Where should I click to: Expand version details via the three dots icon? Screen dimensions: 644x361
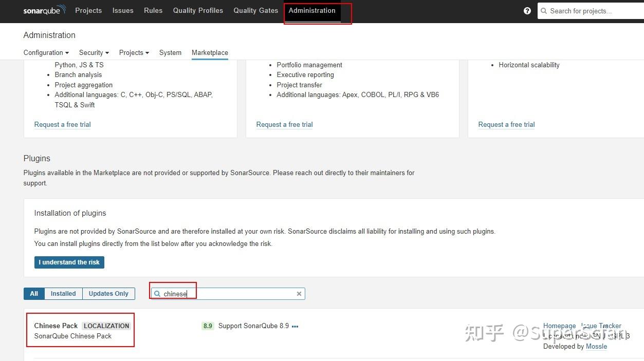295,326
